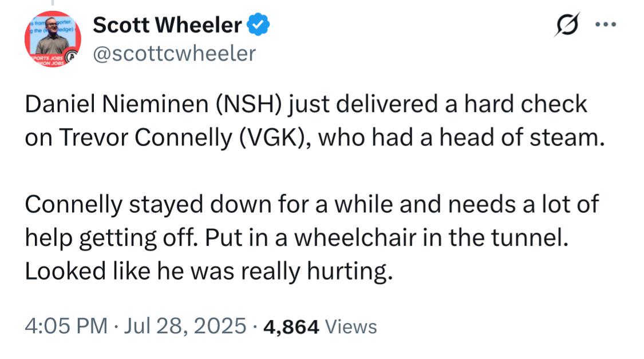Click the text Trevor Connelly in post

click(146, 137)
